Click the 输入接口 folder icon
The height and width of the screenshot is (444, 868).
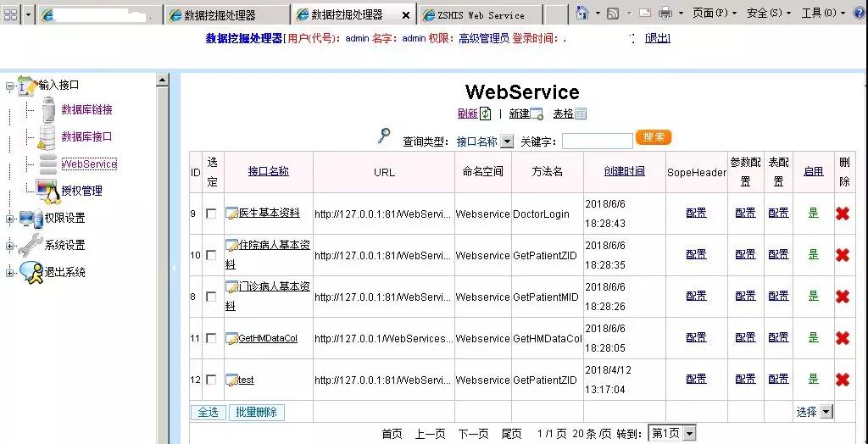coord(26,85)
